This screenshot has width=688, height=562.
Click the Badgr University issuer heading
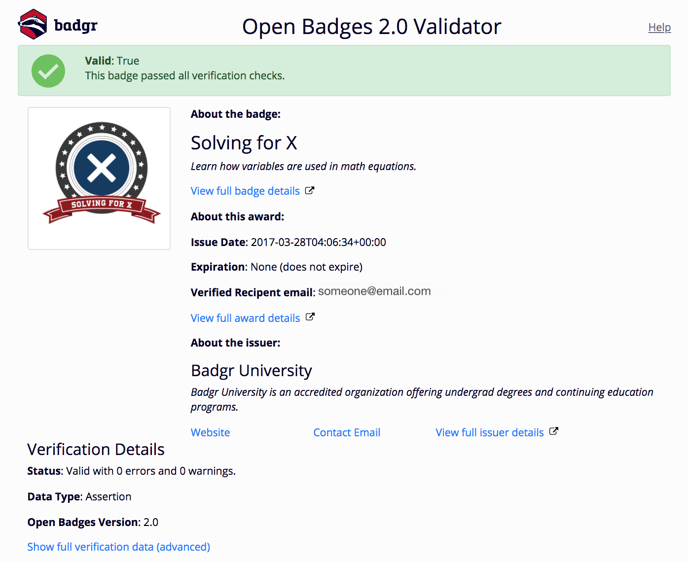click(251, 371)
